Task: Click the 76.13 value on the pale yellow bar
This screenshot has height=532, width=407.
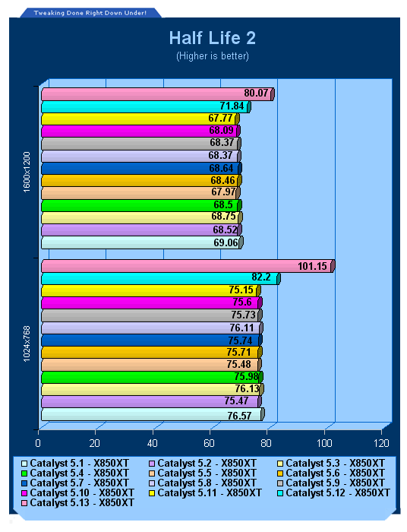Action: click(248, 389)
